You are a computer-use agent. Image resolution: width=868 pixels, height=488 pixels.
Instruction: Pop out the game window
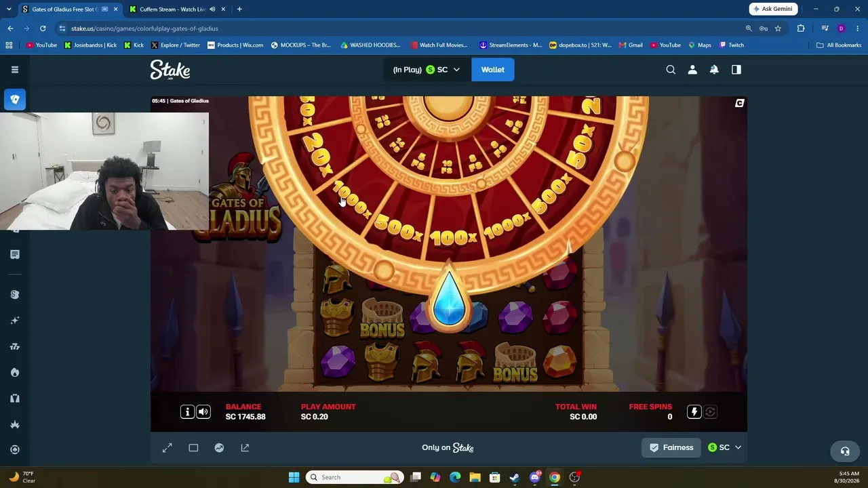click(245, 447)
